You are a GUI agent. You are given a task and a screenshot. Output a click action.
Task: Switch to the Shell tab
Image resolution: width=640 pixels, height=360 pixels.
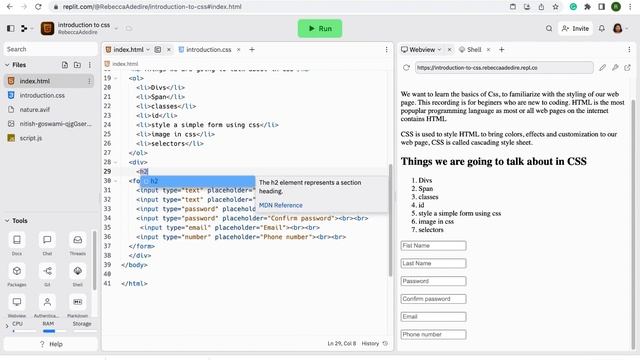click(470, 49)
